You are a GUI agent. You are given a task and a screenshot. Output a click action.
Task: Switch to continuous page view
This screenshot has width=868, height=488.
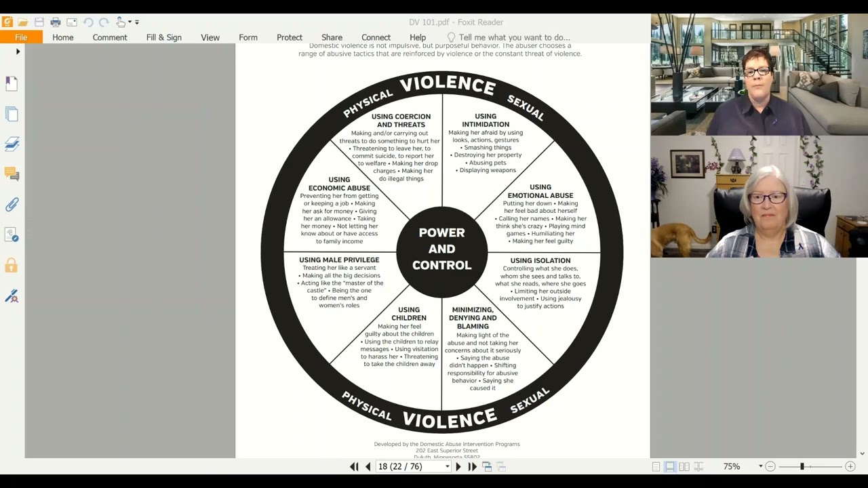pyautogui.click(x=670, y=466)
